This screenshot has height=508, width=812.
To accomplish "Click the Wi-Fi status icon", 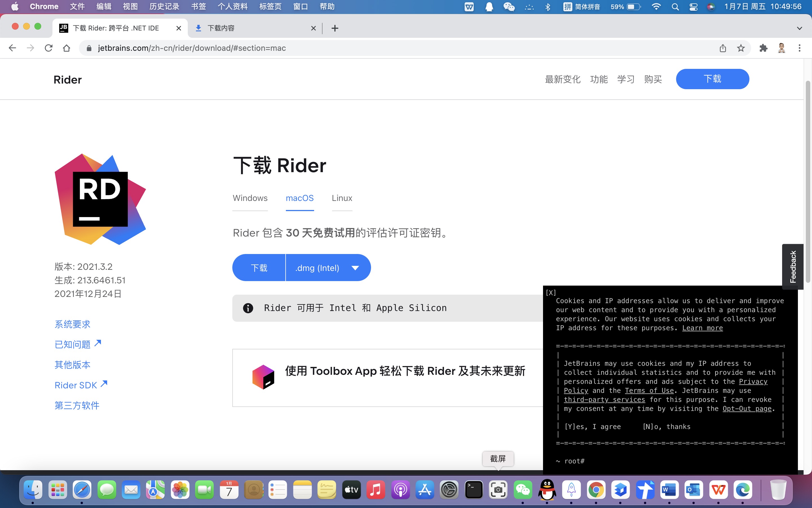I will click(656, 7).
